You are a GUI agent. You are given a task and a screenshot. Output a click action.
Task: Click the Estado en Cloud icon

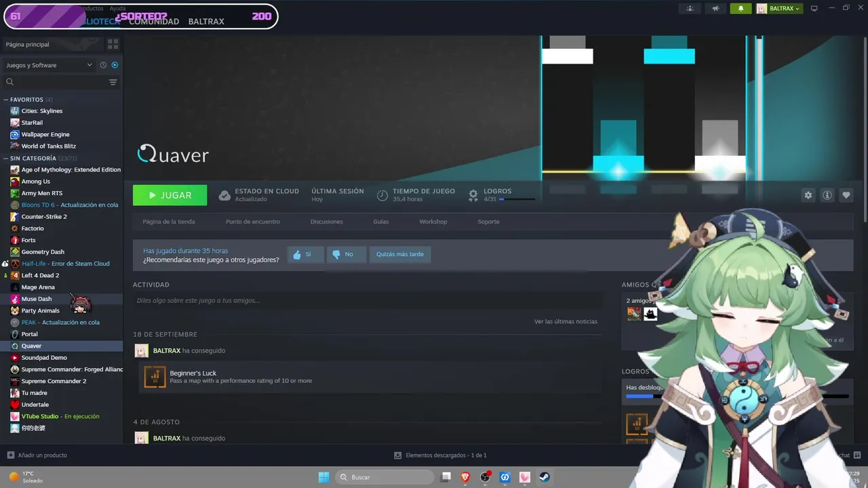tap(224, 195)
